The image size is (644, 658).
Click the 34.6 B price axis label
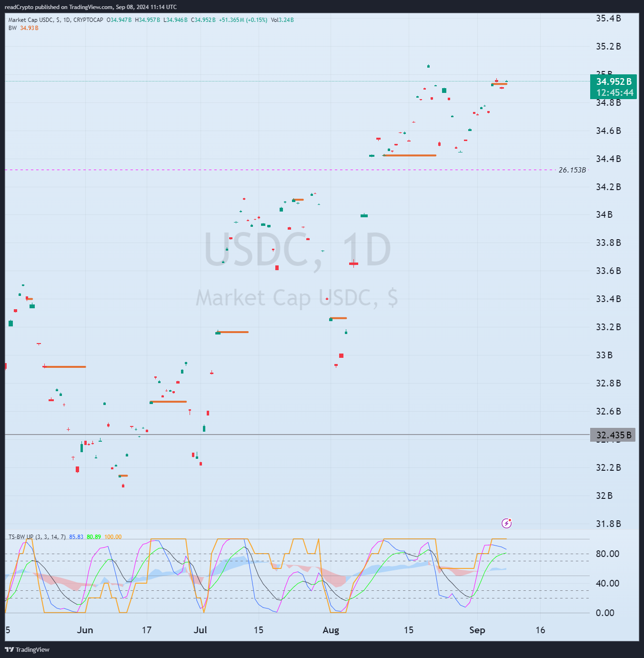[608, 131]
